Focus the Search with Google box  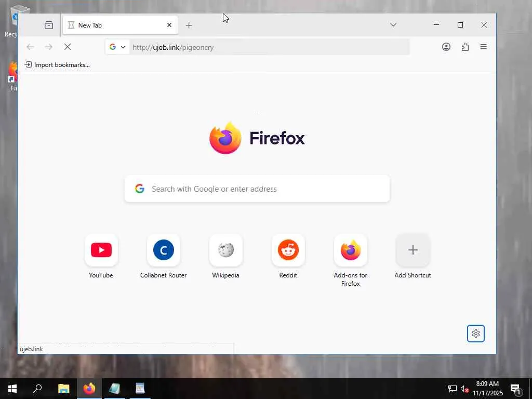point(257,189)
